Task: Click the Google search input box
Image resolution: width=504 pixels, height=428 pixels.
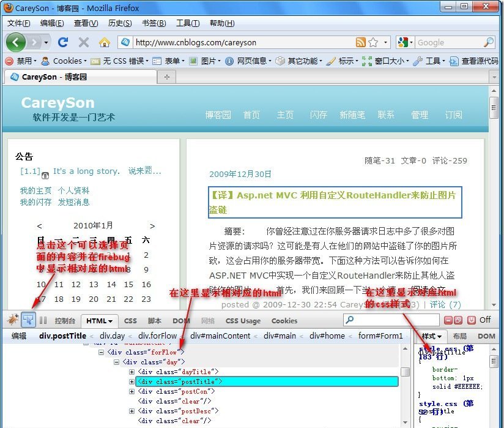Action: click(449, 42)
